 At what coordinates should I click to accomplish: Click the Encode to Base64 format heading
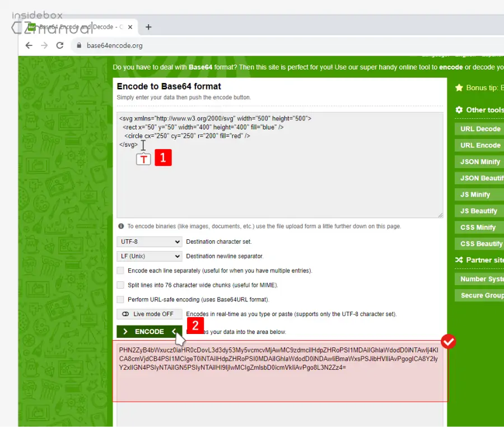[169, 86]
